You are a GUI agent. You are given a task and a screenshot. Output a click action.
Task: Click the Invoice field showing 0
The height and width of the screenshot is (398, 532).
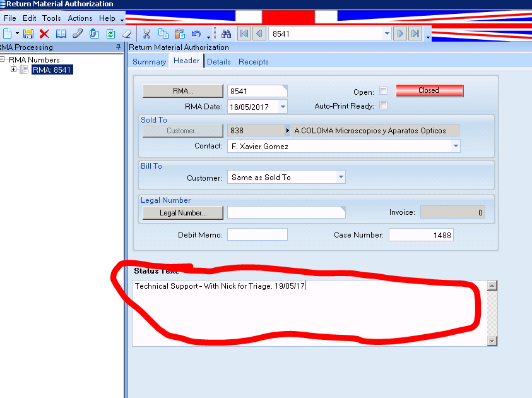pos(452,212)
